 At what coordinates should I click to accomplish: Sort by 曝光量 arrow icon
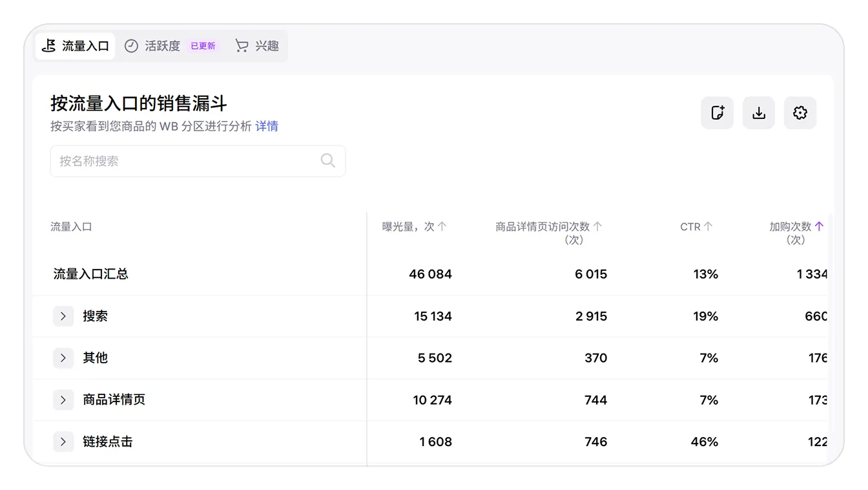442,227
